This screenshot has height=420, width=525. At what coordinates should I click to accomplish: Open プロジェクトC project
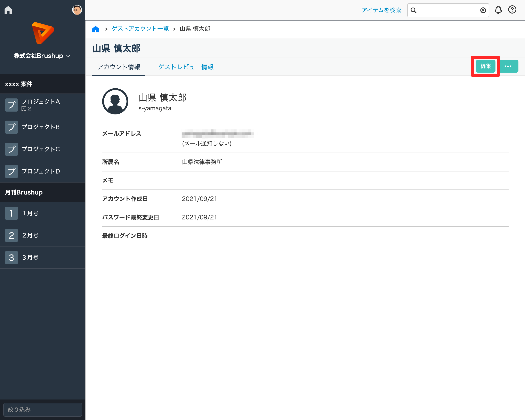(x=43, y=149)
